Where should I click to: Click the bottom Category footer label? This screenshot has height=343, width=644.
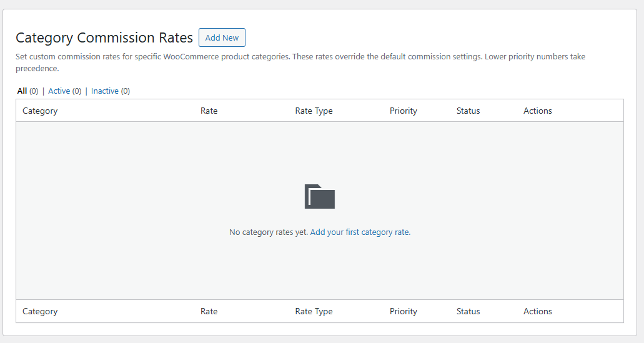(x=40, y=311)
